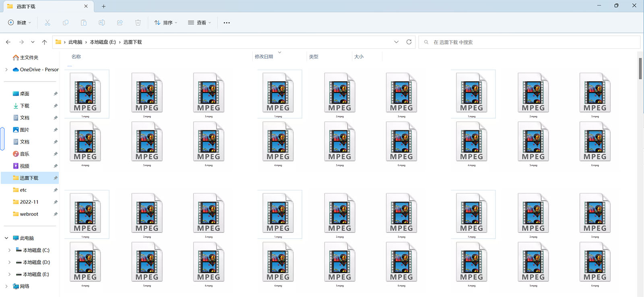
Task: Click the 在 迅雷下载 中搜索 search field
Action: click(529, 42)
